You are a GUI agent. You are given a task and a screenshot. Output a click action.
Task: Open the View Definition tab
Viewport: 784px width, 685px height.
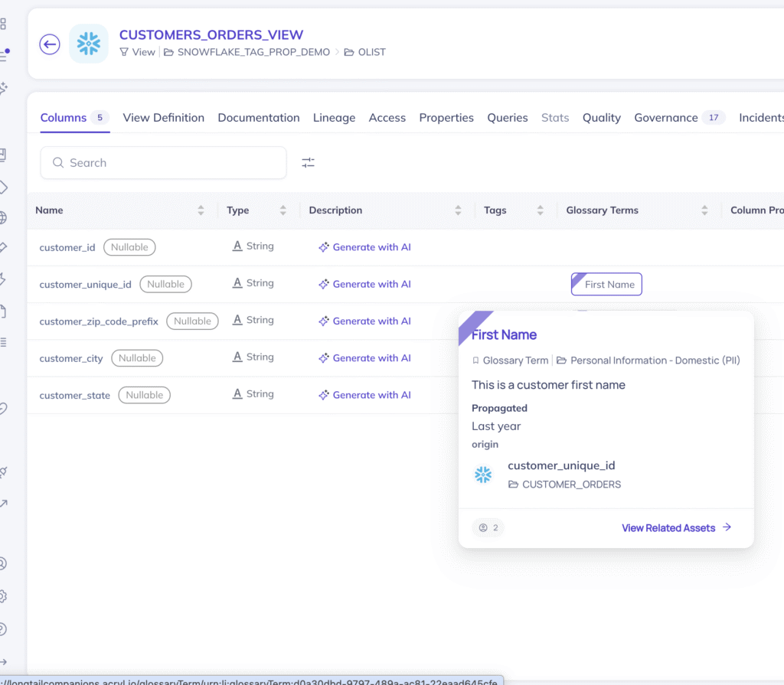(x=163, y=117)
